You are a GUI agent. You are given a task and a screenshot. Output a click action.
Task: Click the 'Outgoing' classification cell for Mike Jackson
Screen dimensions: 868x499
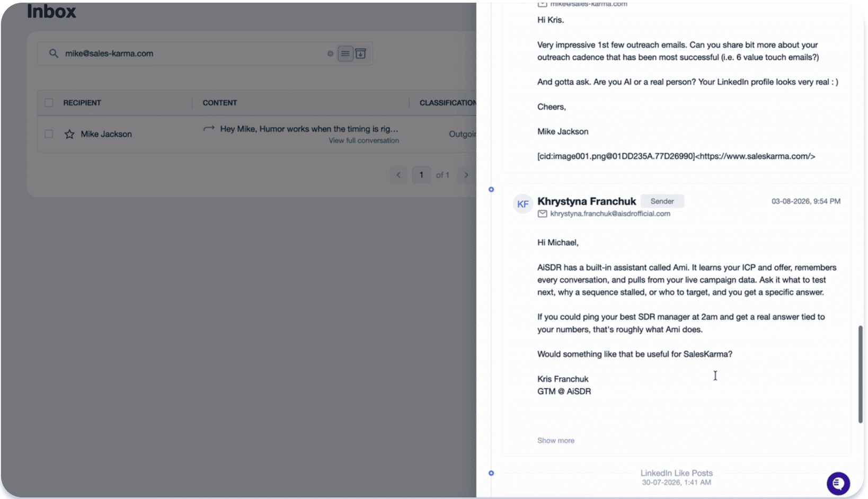point(462,134)
